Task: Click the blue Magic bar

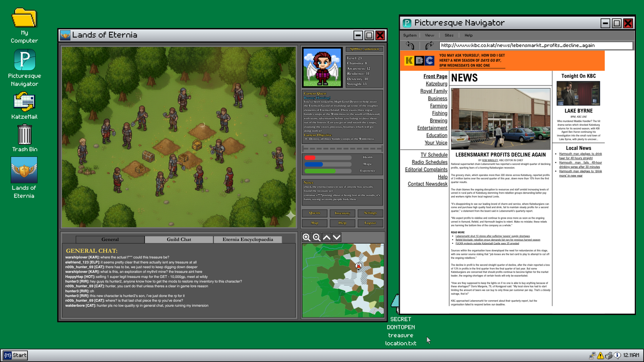Action: 328,164
